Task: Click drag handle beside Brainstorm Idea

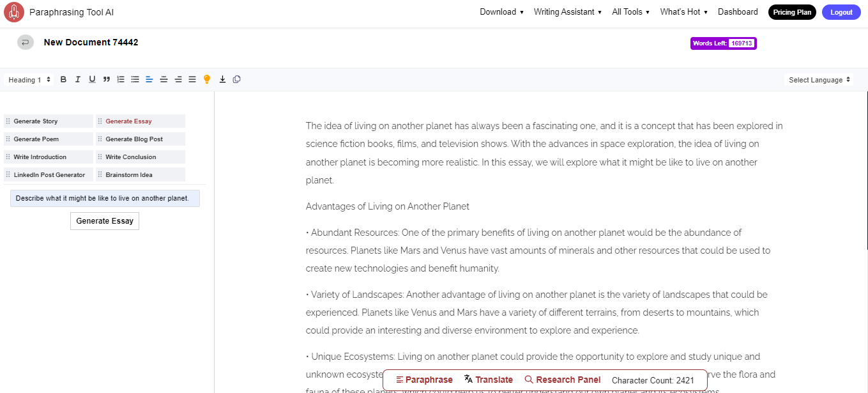Action: (x=100, y=174)
